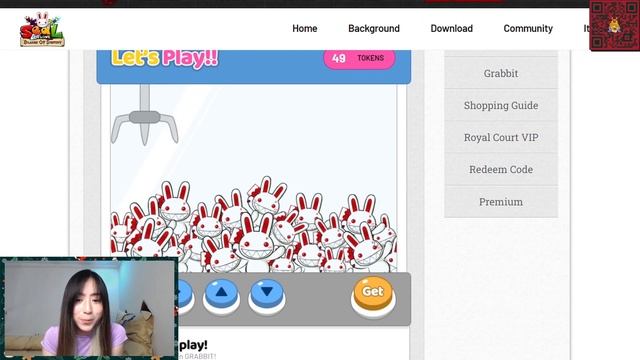Open the Shopping Guide sidebar link
The image size is (640, 360).
tap(501, 105)
